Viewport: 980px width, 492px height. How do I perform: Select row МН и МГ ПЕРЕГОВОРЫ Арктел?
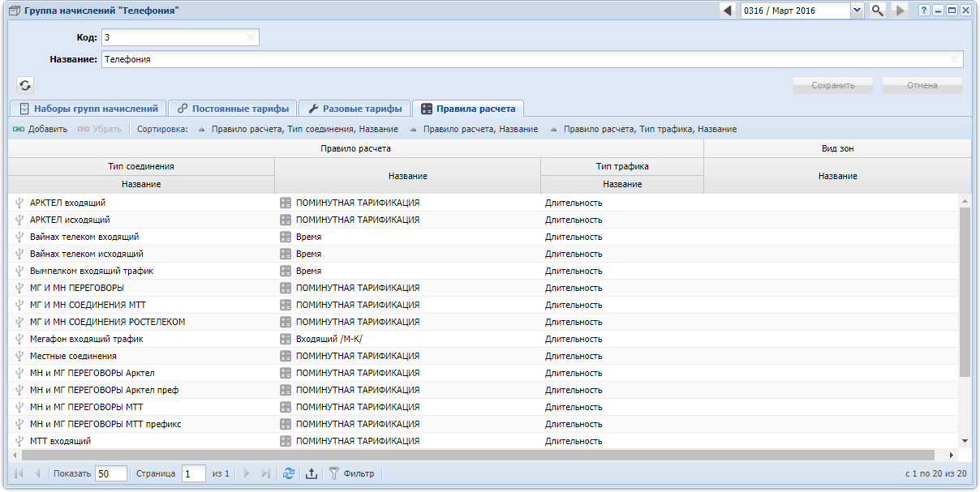tap(484, 373)
